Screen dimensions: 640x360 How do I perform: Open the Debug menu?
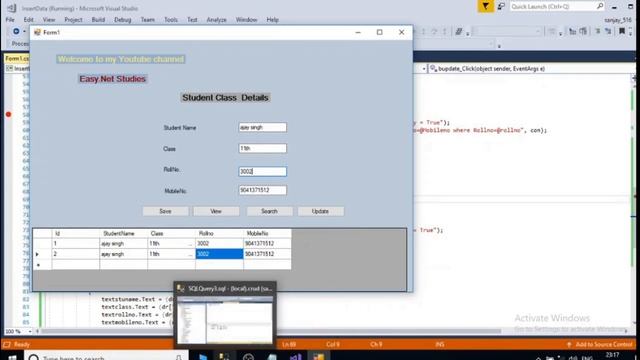122,20
